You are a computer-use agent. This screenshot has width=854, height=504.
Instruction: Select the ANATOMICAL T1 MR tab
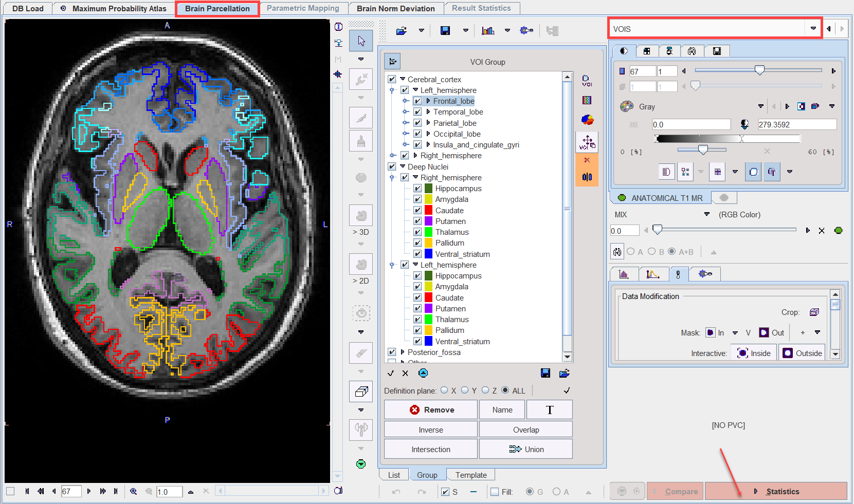[661, 198]
